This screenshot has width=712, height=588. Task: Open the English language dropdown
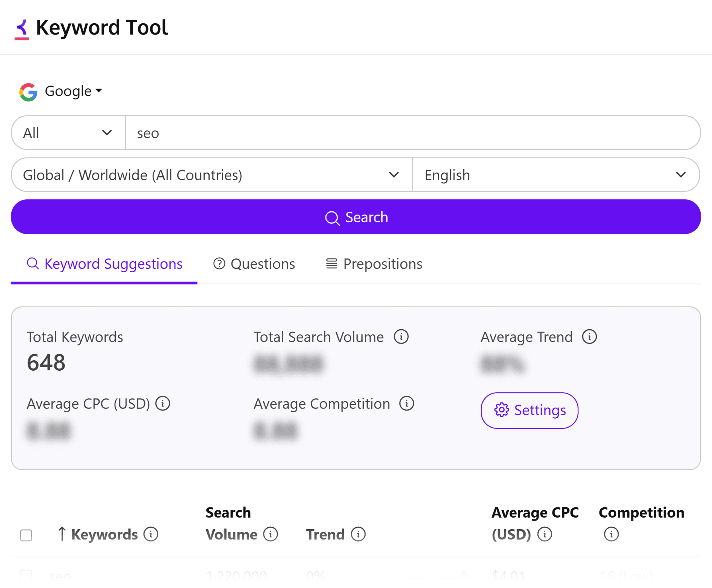[556, 175]
